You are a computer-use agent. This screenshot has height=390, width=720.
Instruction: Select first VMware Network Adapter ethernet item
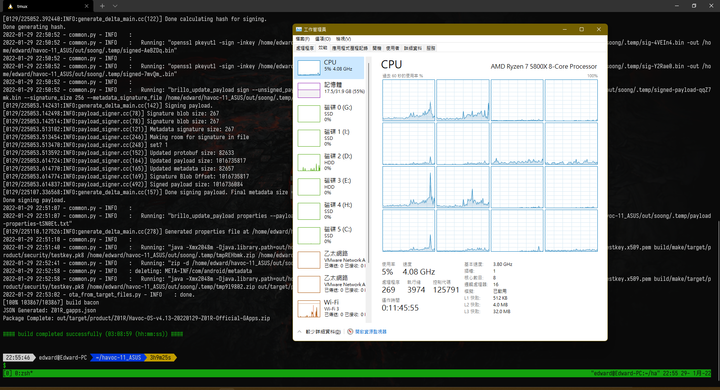(x=329, y=260)
